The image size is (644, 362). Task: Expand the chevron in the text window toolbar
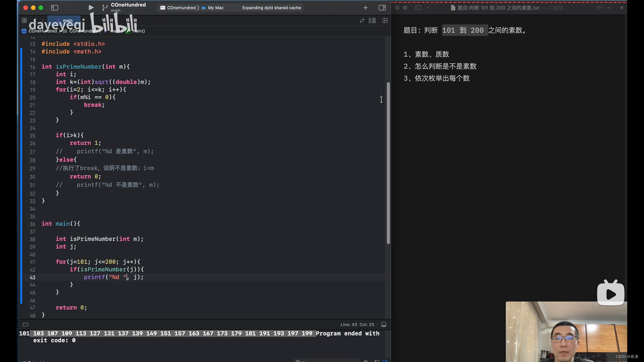click(428, 8)
